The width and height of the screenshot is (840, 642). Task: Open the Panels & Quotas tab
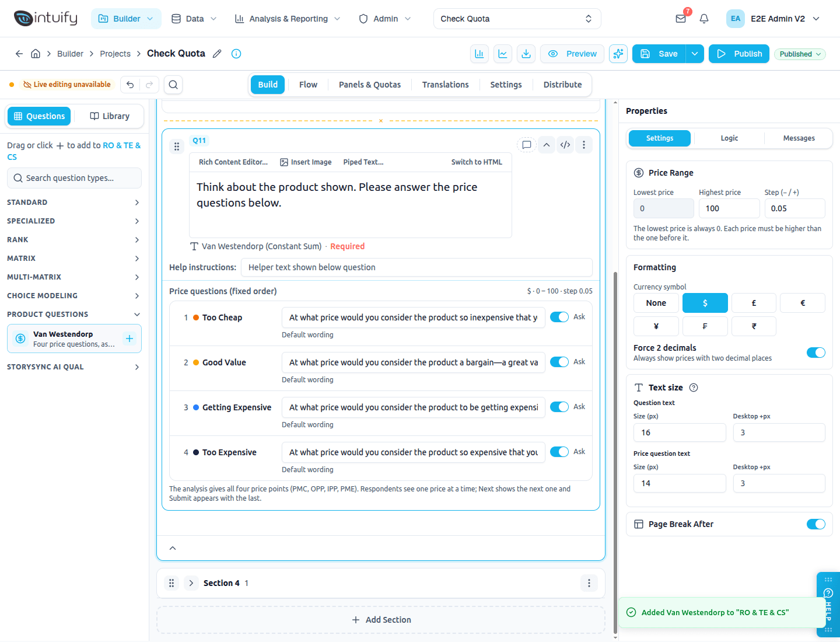click(x=370, y=85)
